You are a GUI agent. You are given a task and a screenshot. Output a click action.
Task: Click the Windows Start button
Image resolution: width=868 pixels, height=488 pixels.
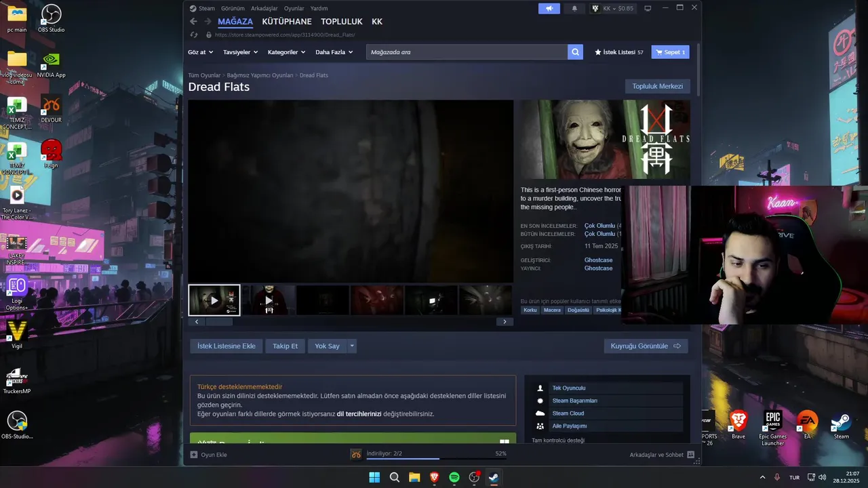374,477
